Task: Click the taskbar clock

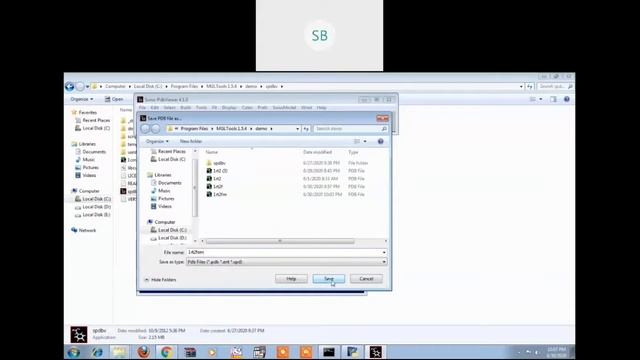Action: click(557, 352)
